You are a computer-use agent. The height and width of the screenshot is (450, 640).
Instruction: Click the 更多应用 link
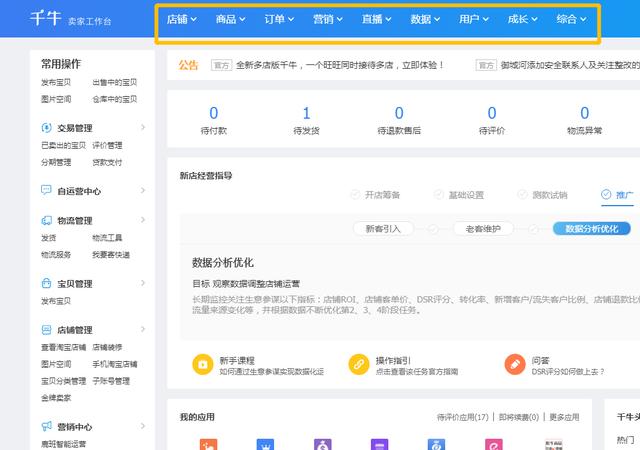point(564,417)
